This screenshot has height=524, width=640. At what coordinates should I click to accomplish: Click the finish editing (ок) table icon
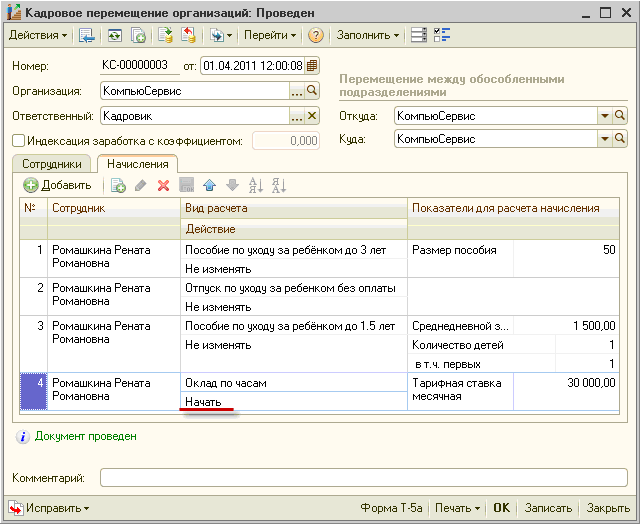coord(187,185)
